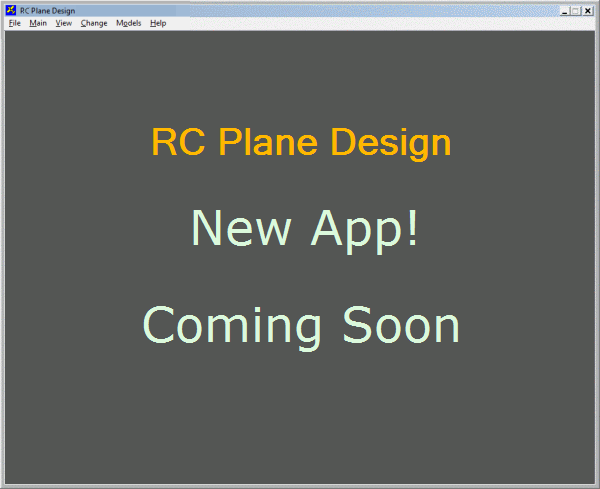600x489 pixels.
Task: Click the bottom-right window resize corner
Action: (595, 484)
